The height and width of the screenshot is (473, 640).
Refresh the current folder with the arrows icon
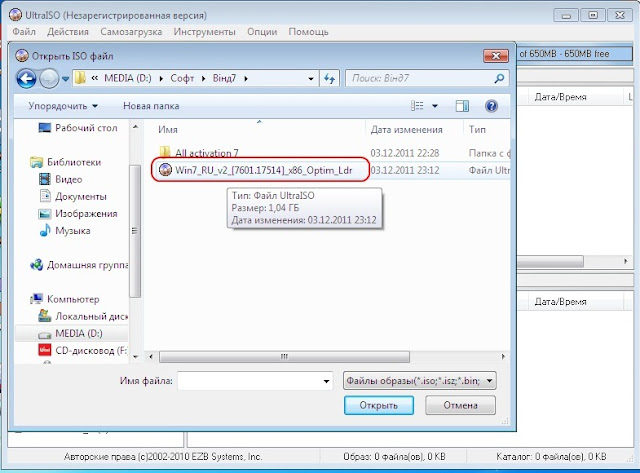pos(329,78)
